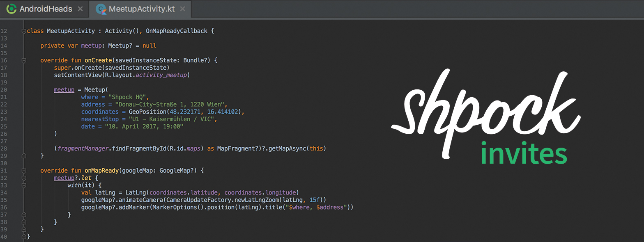The image size is (644, 242).
Task: Close the MeetupActivity.kt tab
Action: coord(182,9)
